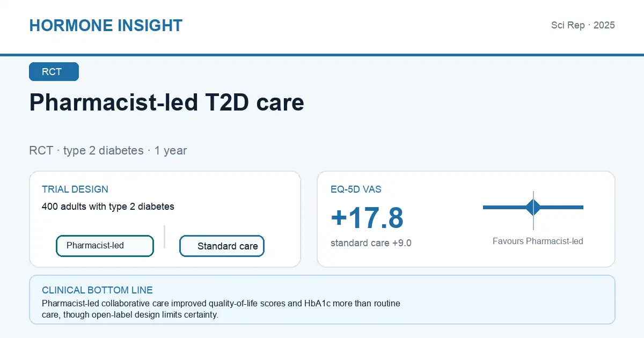Click the vertical reference line in forest plot
Viewport: 644px width, 338px height.
[533, 210]
